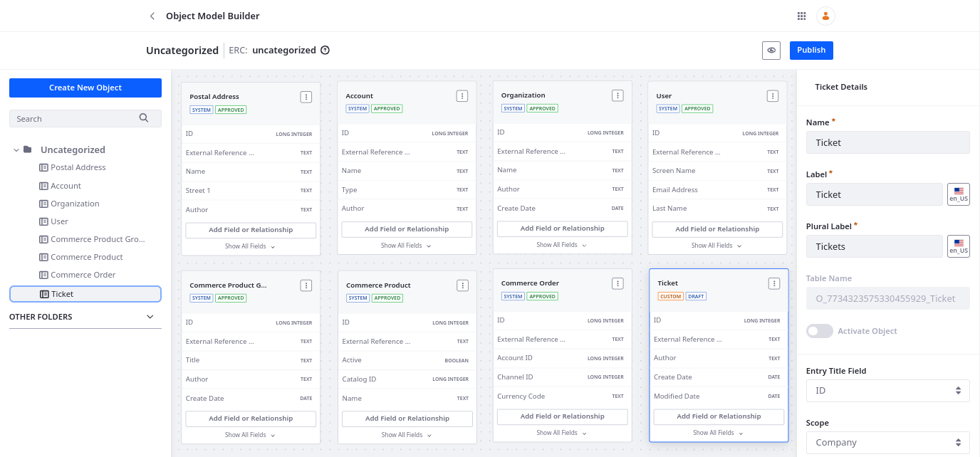980x457 pixels.
Task: Click the search magnifier icon in sidebar
Action: coord(144,118)
